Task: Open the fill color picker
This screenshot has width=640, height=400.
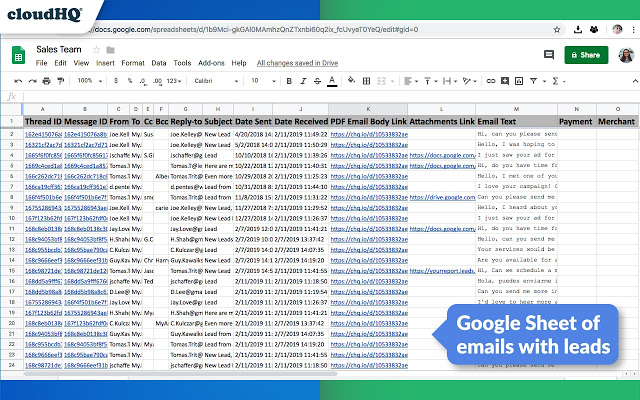Action: click(351, 80)
